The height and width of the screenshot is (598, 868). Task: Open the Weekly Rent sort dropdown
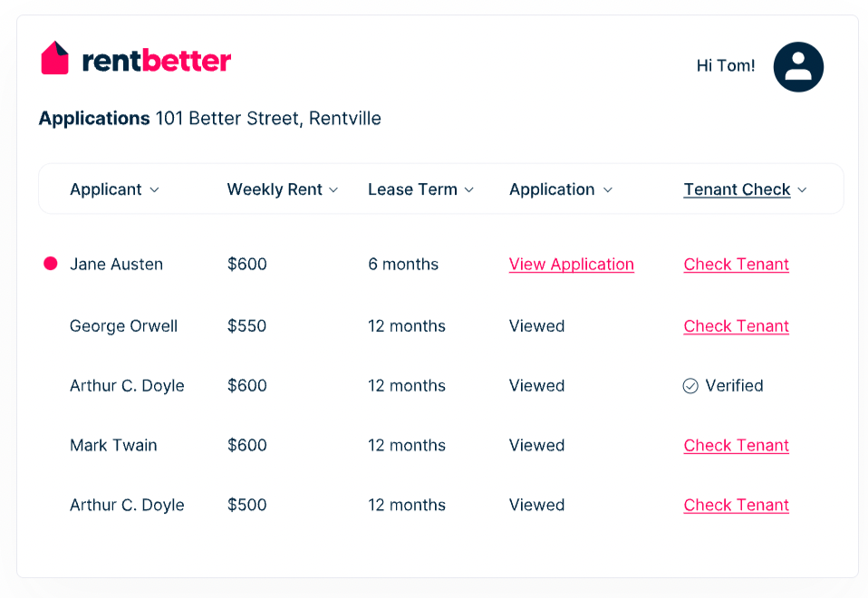(x=333, y=190)
